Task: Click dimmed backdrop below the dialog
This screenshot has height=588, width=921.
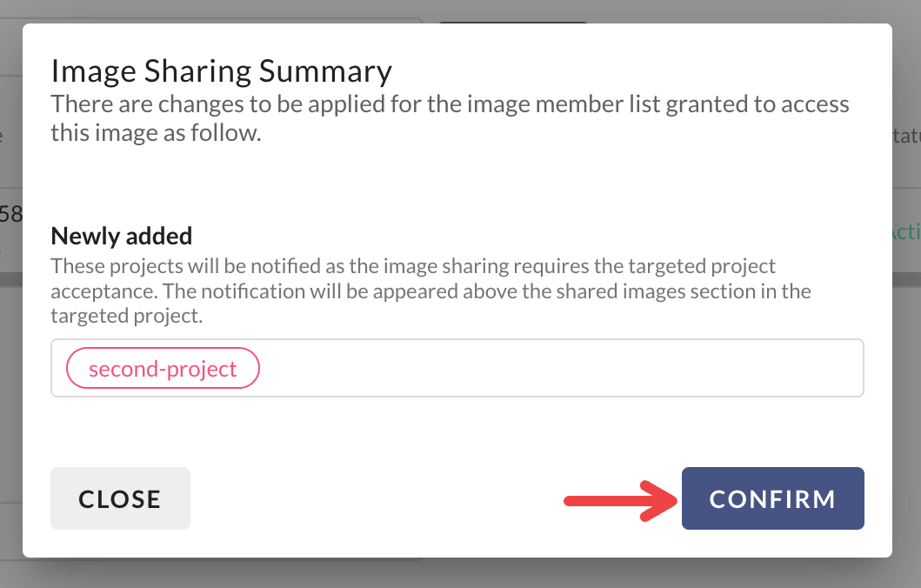Action: (461, 574)
